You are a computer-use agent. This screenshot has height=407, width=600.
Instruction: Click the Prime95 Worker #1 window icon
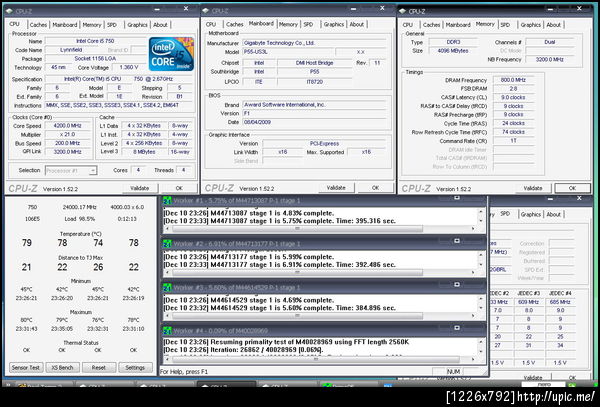(x=167, y=201)
